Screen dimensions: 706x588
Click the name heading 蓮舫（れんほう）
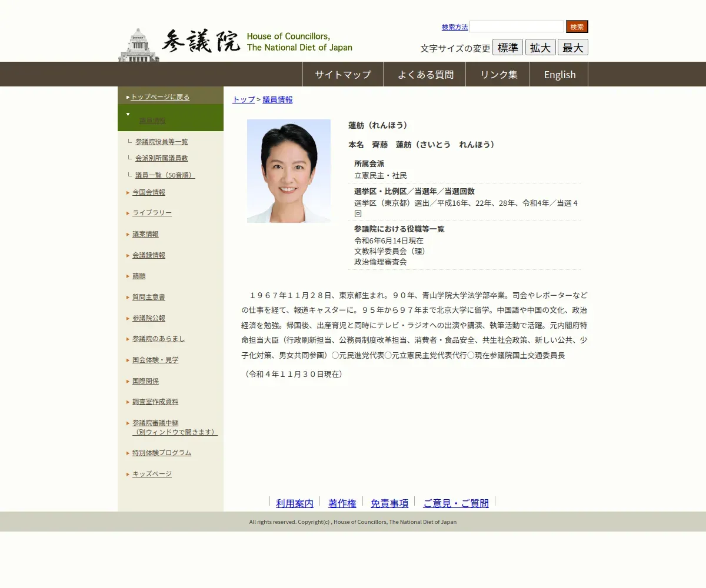379,125
